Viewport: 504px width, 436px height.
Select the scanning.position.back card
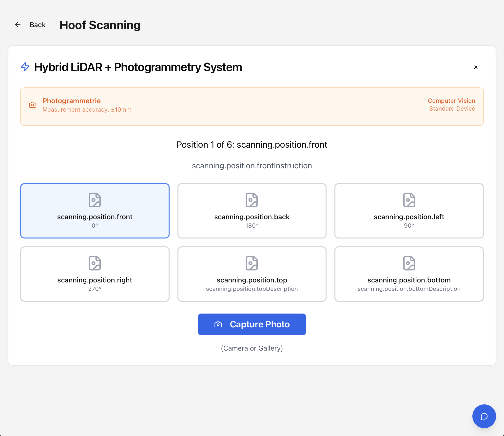252,217
